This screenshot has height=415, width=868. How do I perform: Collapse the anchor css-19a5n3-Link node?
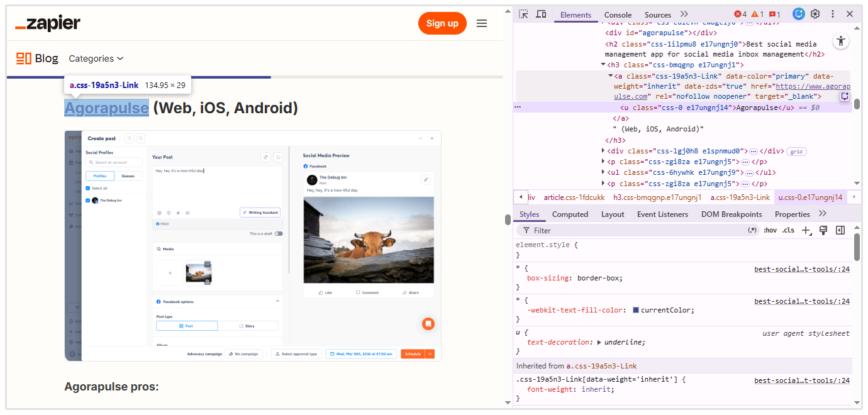click(x=611, y=76)
